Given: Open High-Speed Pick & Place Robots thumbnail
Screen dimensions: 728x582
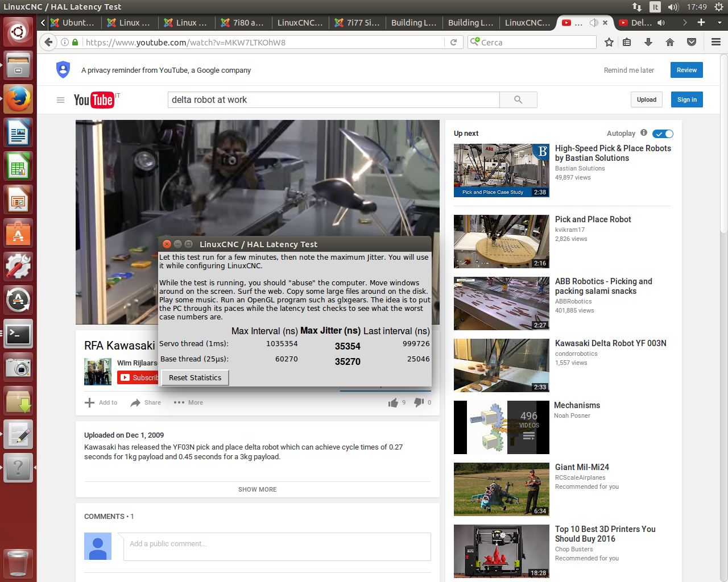Looking at the screenshot, I should coord(502,170).
